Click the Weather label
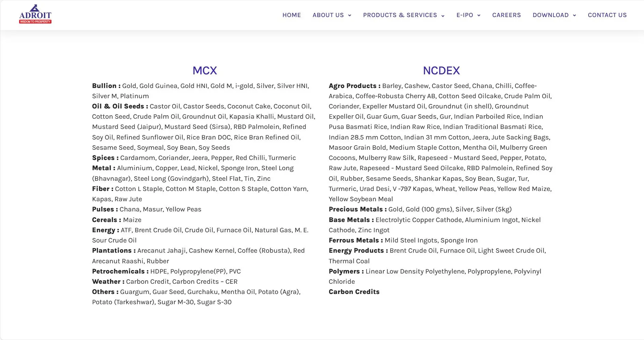This screenshot has width=644, height=340. [108, 282]
